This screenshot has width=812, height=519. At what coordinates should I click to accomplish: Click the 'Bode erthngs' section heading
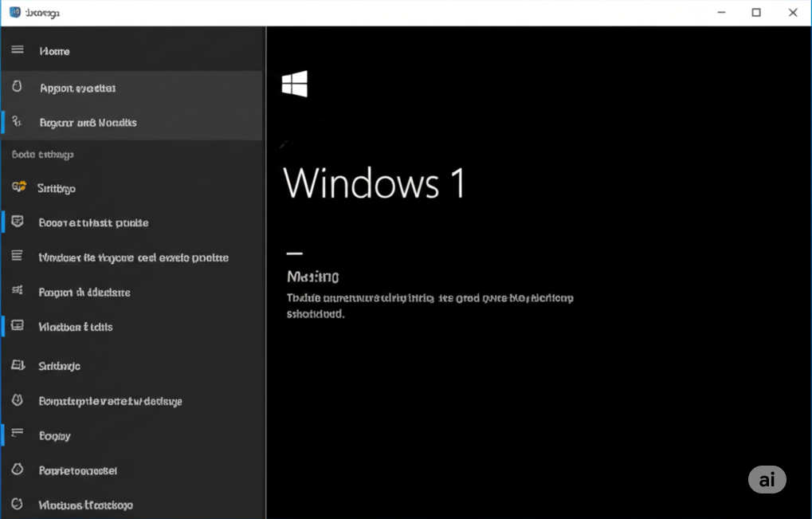(43, 155)
